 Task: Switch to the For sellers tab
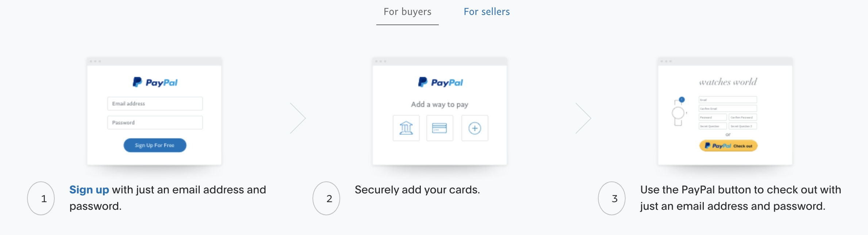click(x=487, y=11)
